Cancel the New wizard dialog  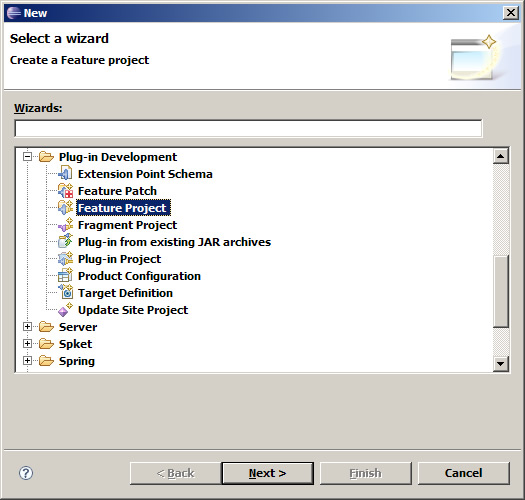[464, 473]
